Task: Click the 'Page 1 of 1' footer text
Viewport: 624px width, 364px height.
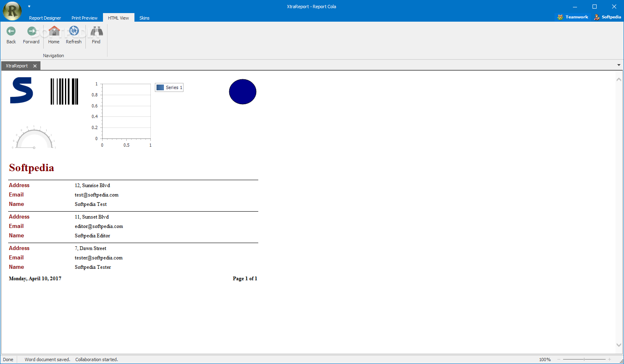Action: pyautogui.click(x=245, y=279)
